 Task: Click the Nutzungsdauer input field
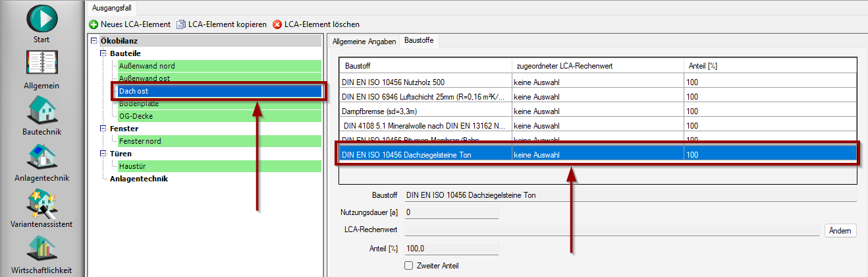451,212
